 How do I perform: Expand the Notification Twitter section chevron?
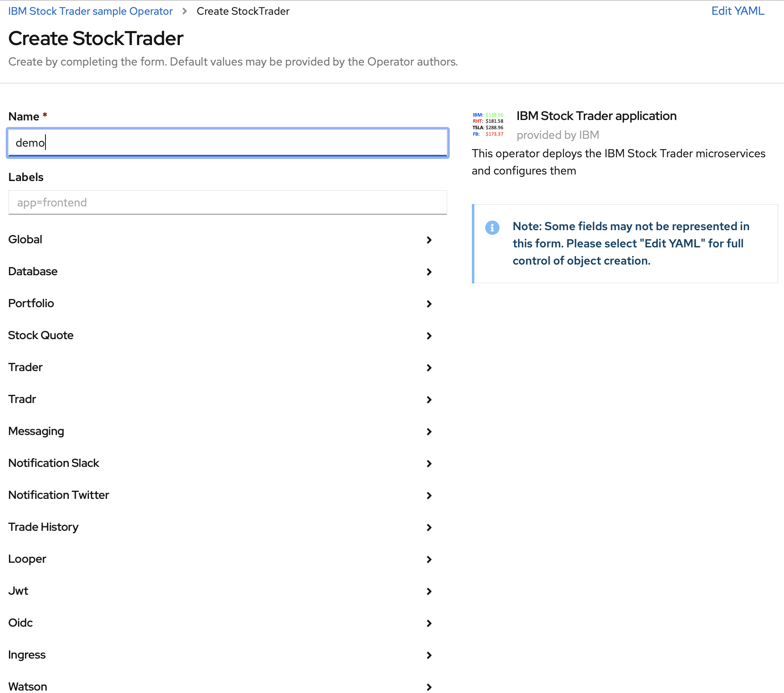(429, 495)
